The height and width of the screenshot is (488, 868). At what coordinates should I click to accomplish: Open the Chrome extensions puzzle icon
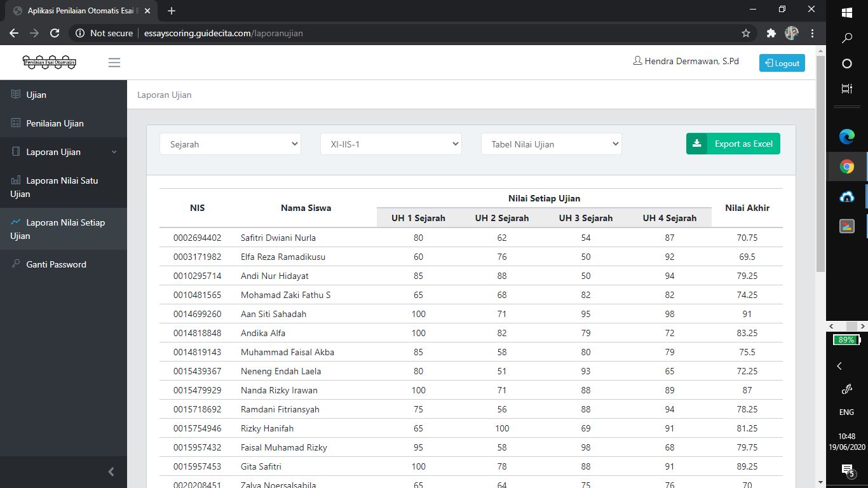pos(771,33)
